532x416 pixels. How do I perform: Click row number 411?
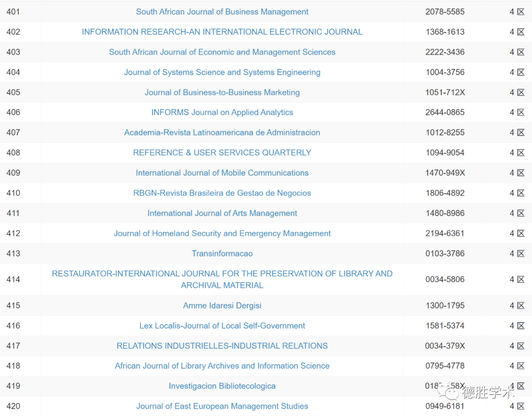coord(13,213)
